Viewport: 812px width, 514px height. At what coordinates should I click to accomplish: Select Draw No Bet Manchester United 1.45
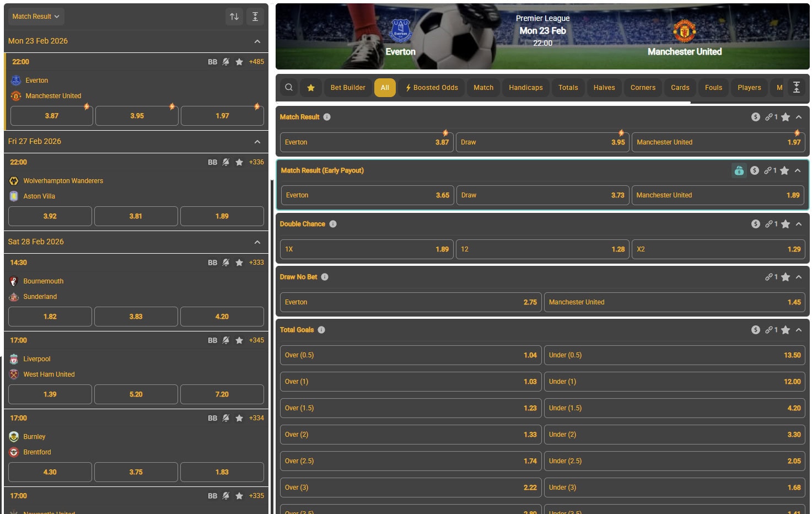tap(675, 302)
